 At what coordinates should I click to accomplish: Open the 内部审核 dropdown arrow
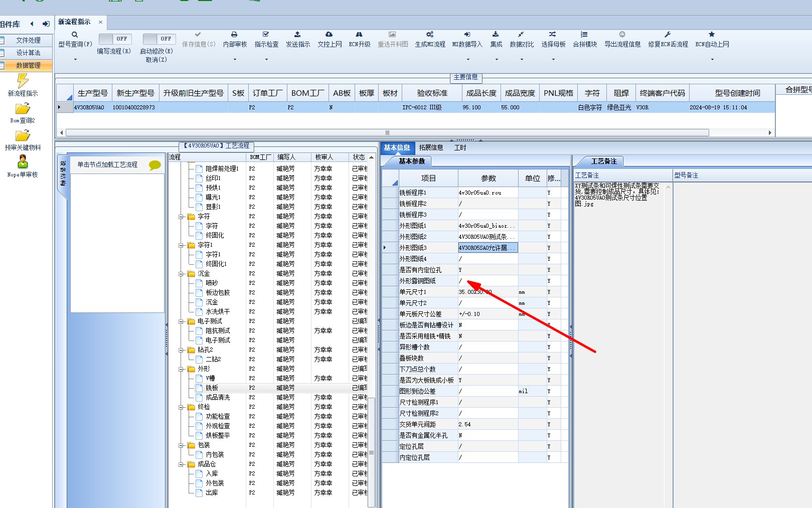tap(235, 59)
